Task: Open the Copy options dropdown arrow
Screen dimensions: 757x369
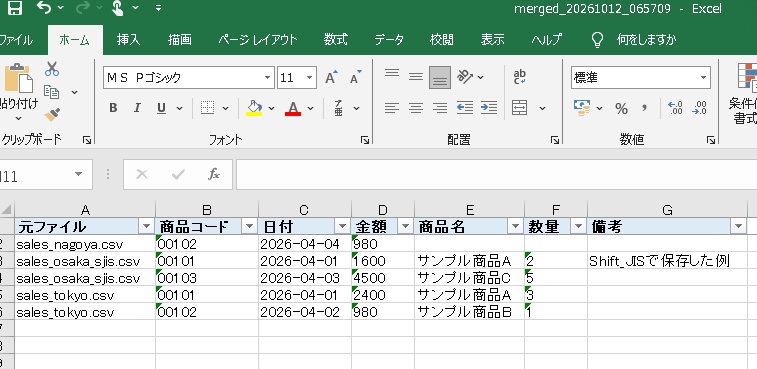Action: point(74,92)
